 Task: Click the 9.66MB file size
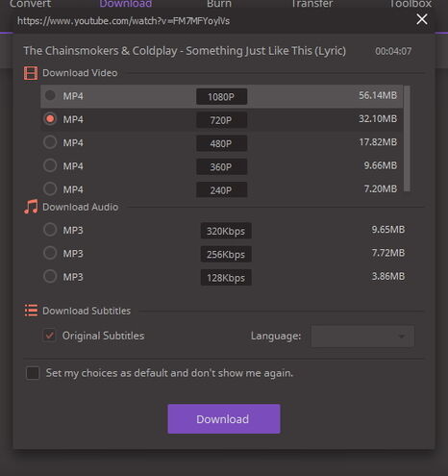381,165
